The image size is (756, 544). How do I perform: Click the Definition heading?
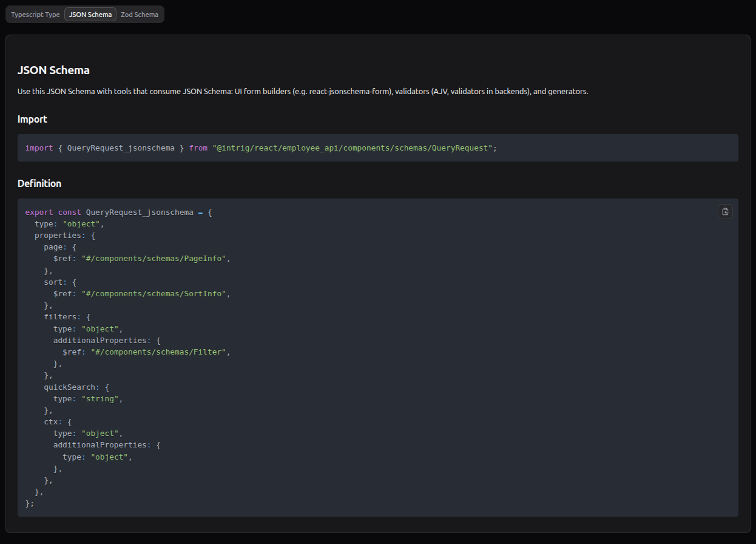pos(39,183)
